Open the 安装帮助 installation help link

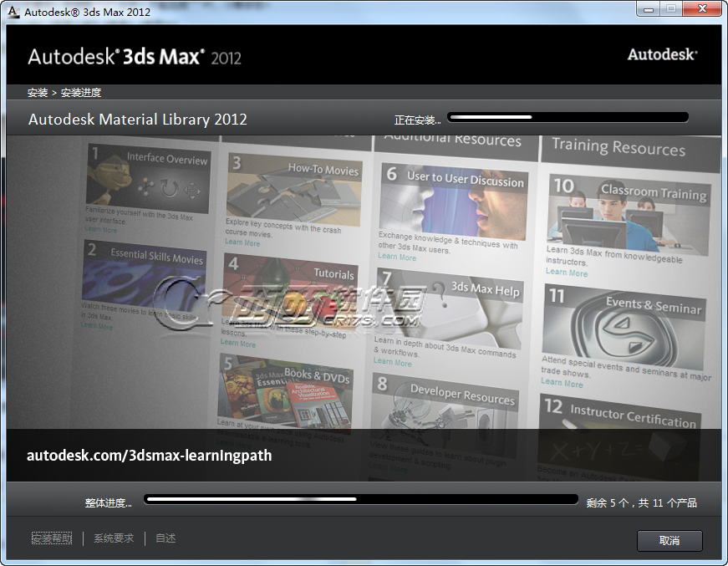point(52,538)
